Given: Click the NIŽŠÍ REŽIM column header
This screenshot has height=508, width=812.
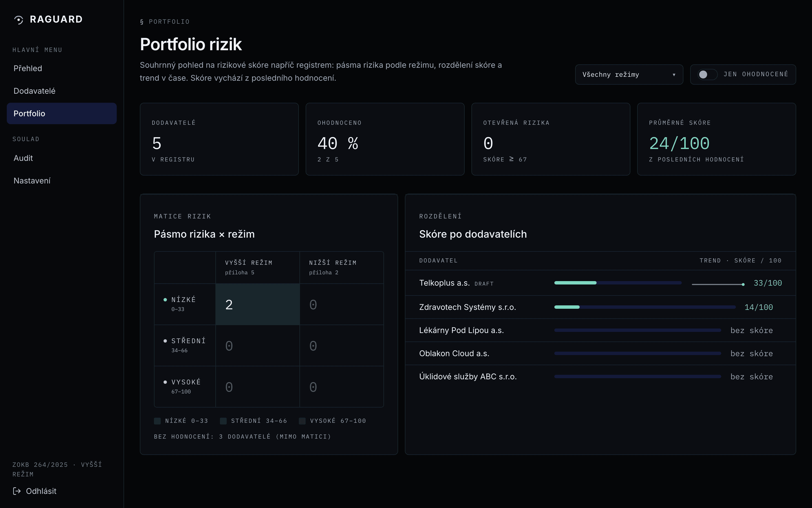Looking at the screenshot, I should 342,268.
